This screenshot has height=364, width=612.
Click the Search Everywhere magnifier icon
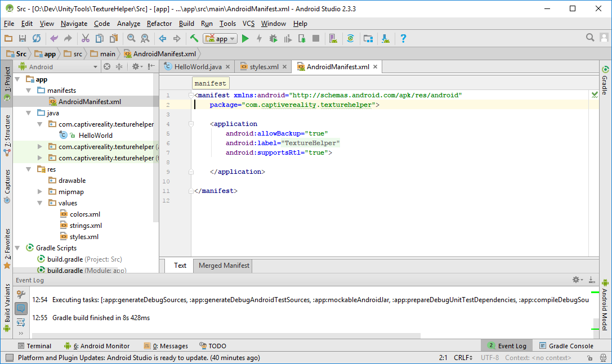[589, 38]
